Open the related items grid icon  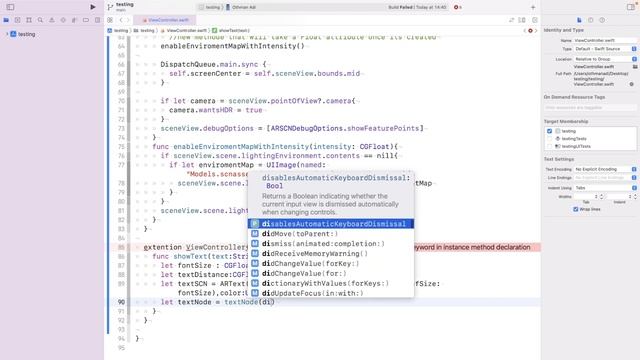[x=110, y=20]
